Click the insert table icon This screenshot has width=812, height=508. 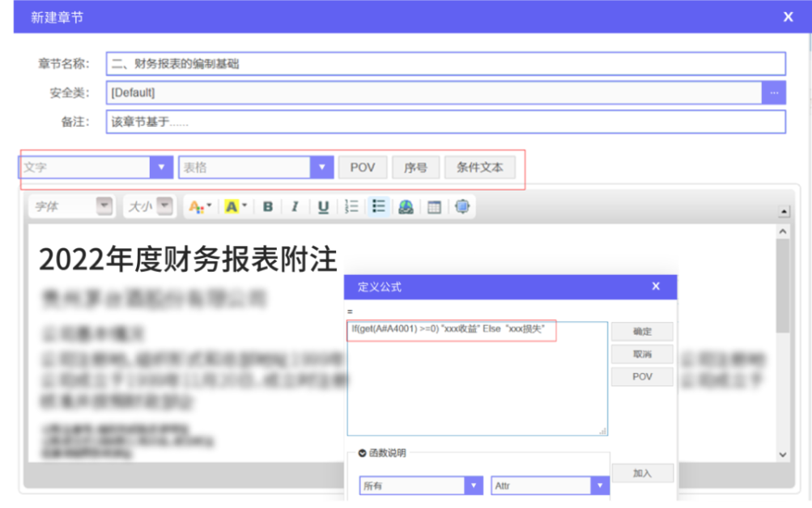435,207
